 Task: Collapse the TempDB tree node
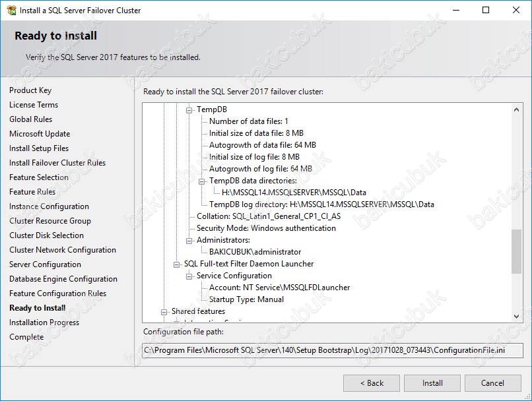coord(189,110)
